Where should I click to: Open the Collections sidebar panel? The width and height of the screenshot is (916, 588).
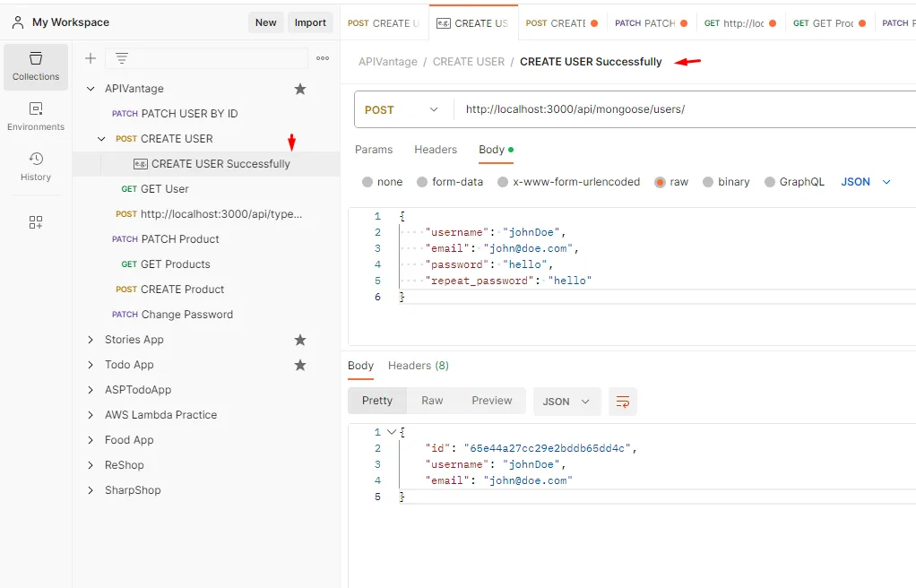tap(36, 66)
